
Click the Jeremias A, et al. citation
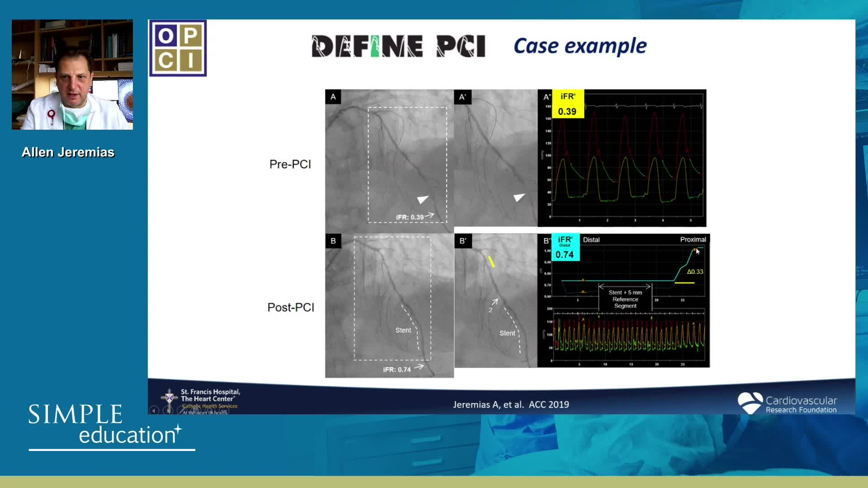(511, 404)
